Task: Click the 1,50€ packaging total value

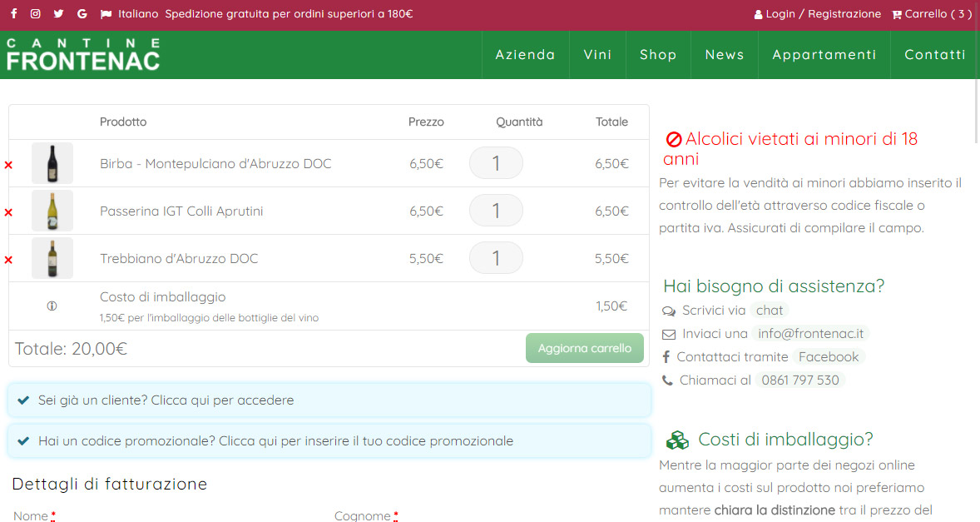Action: 611,306
